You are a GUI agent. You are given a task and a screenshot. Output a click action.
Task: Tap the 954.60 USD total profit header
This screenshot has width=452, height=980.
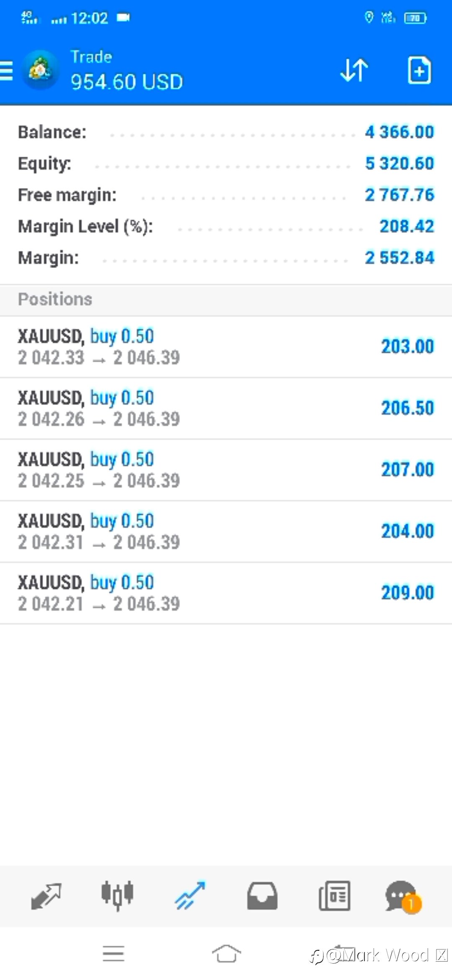(127, 82)
